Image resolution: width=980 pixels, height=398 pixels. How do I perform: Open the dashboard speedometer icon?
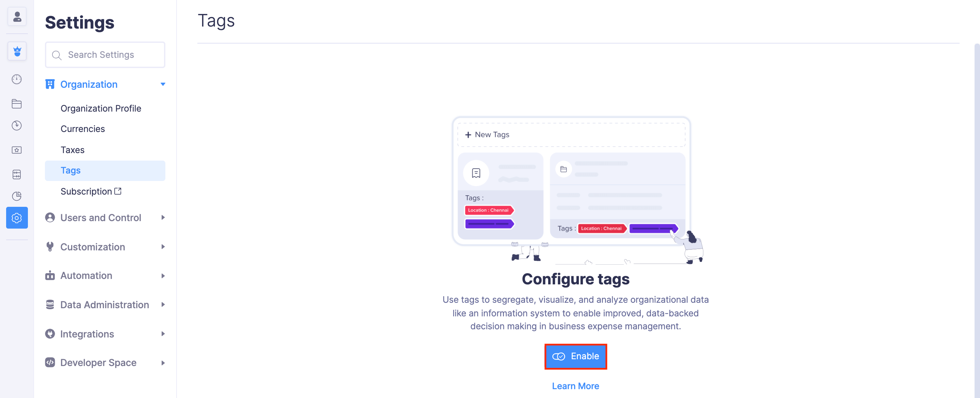tap(17, 79)
